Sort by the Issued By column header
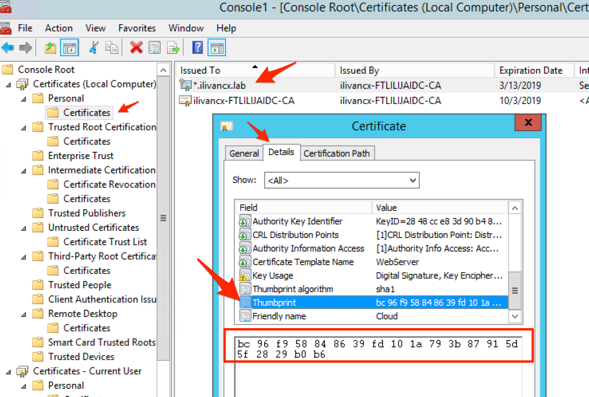Screen dimensions: 589x397 pyautogui.click(x=415, y=70)
